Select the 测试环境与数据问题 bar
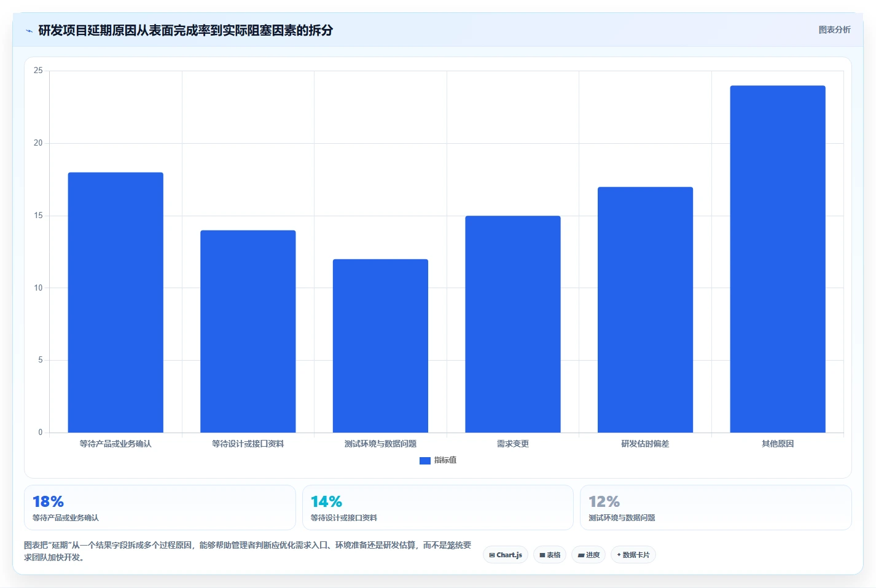876x588 pixels. [x=380, y=346]
